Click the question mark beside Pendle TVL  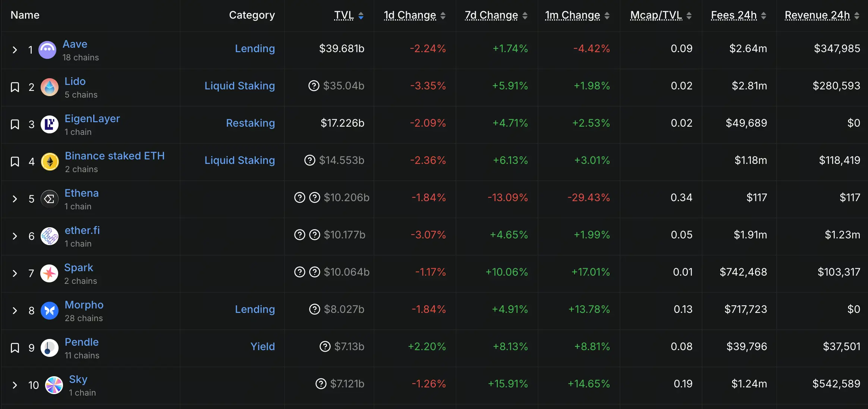tap(325, 346)
